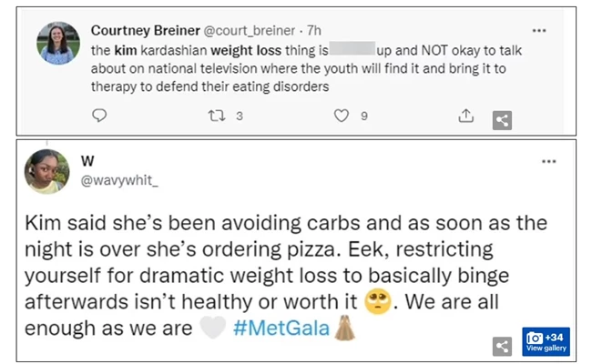
Task: Like the Kim Kardashian weight loss tweet
Action: (x=342, y=116)
